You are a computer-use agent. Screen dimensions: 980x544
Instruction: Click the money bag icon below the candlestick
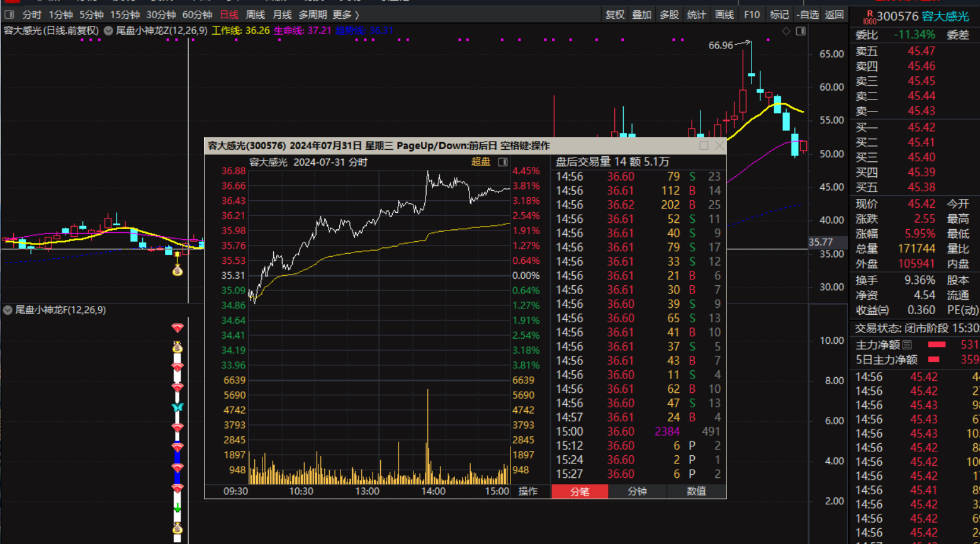[177, 271]
